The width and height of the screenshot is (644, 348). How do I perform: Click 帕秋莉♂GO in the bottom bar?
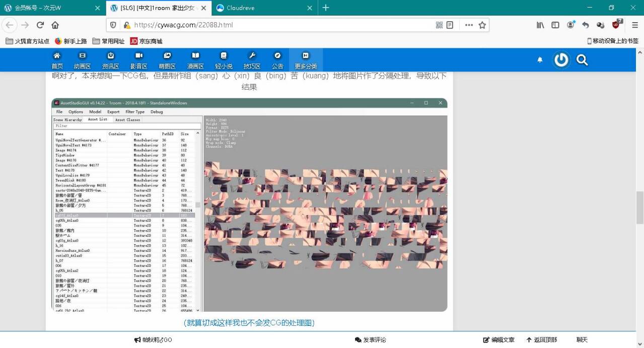[153, 340]
